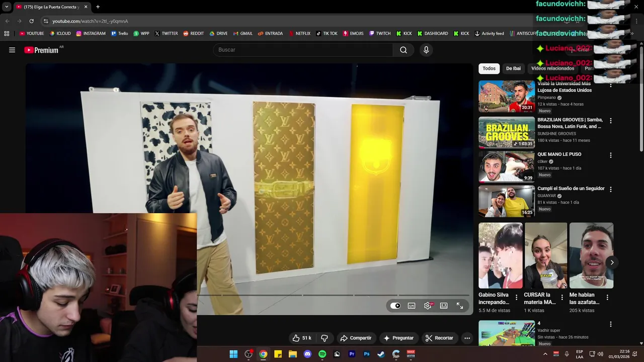
Task: Open the REDDIT bookmark
Action: 193,34
